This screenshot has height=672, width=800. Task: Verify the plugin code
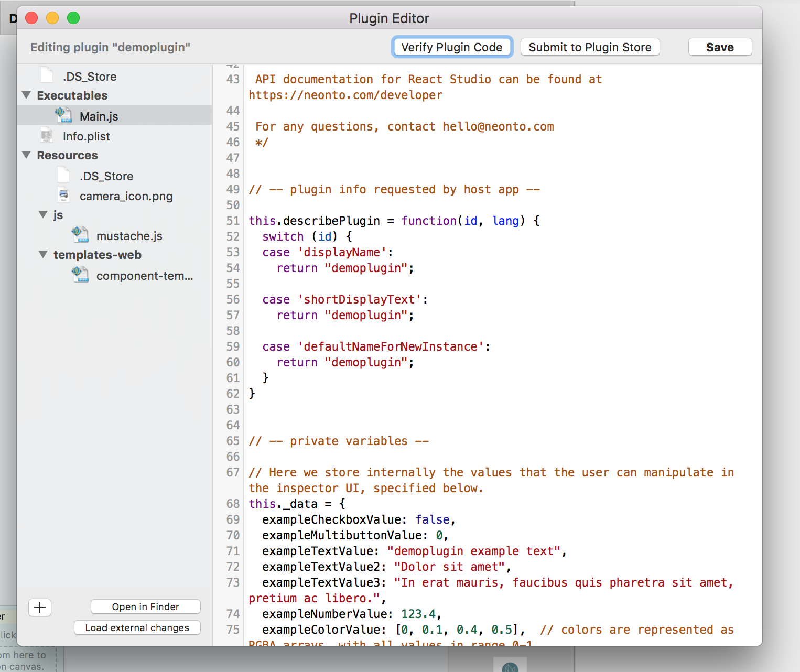451,47
